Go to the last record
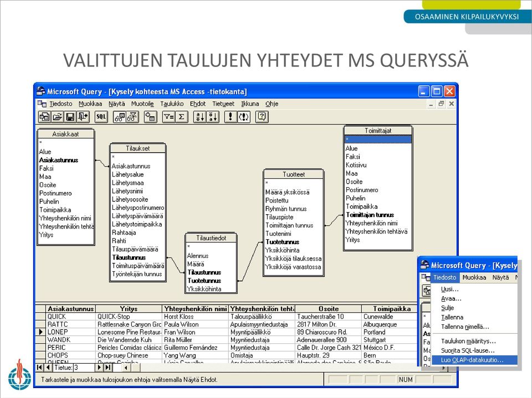 (108, 368)
